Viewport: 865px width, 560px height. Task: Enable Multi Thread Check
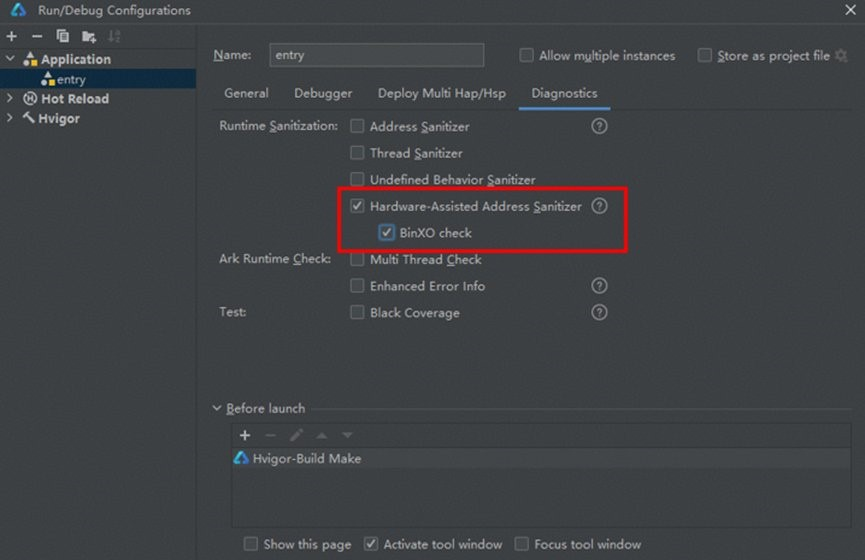pos(357,259)
